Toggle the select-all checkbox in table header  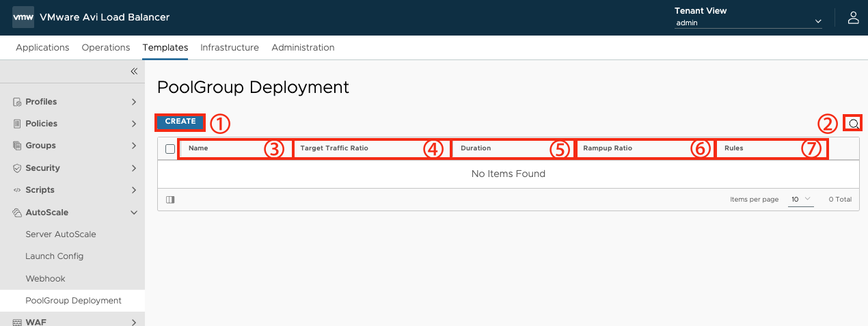coord(170,149)
